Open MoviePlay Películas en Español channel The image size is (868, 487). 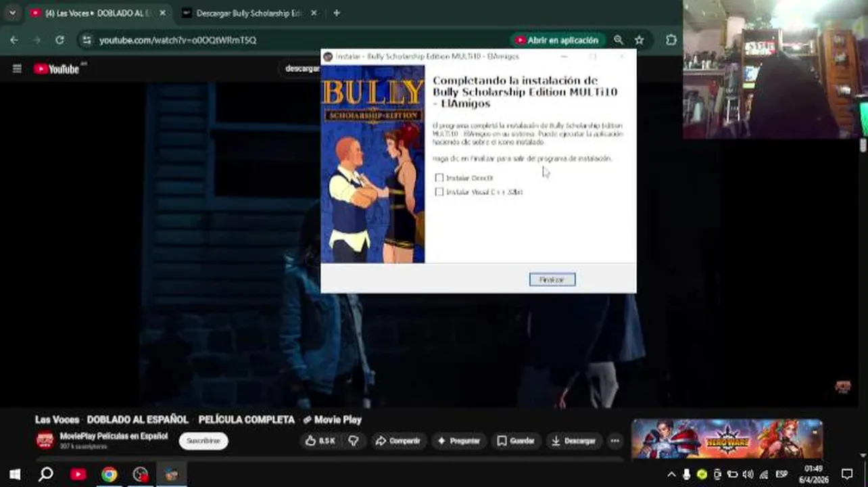click(114, 436)
